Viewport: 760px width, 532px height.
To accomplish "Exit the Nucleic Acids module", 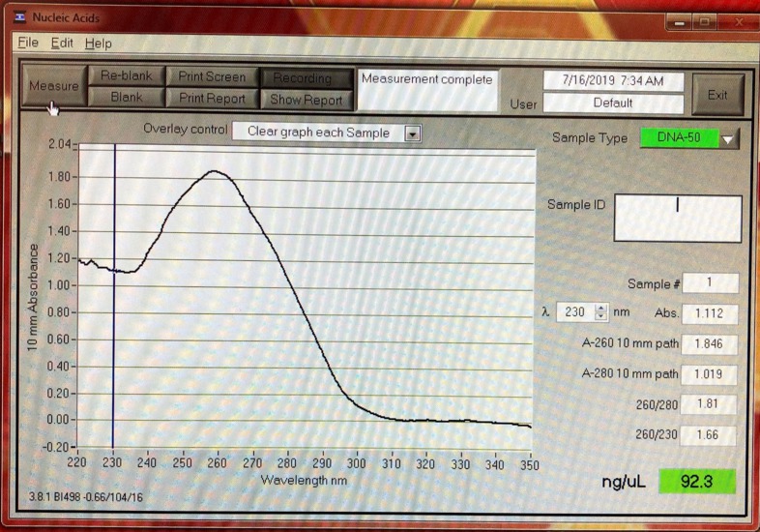I will 716,95.
